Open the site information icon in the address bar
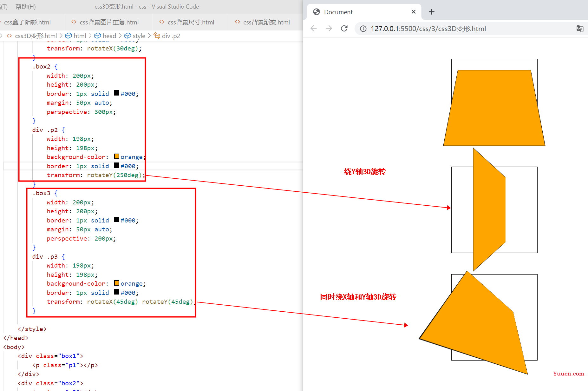The image size is (588, 391). pyautogui.click(x=363, y=29)
